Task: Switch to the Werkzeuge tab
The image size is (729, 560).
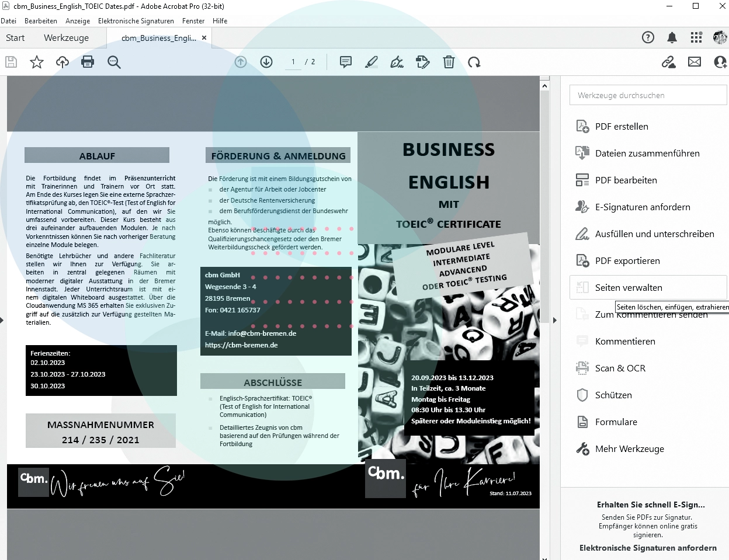Action: [x=67, y=38]
